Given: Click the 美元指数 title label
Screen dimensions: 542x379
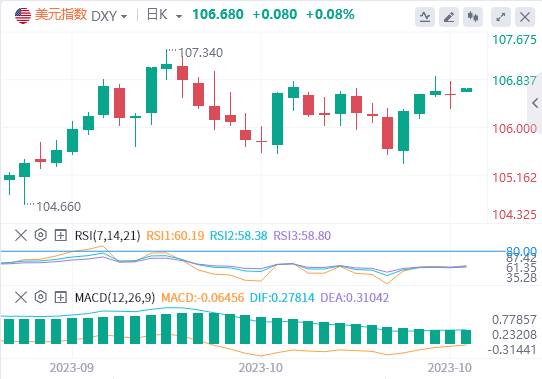Looking at the screenshot, I should tap(61, 15).
